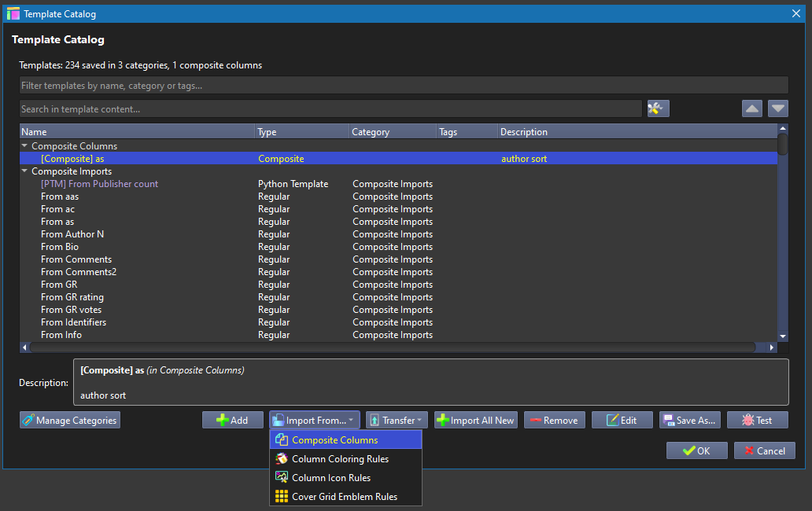Select the From Identifiers row

coord(398,322)
